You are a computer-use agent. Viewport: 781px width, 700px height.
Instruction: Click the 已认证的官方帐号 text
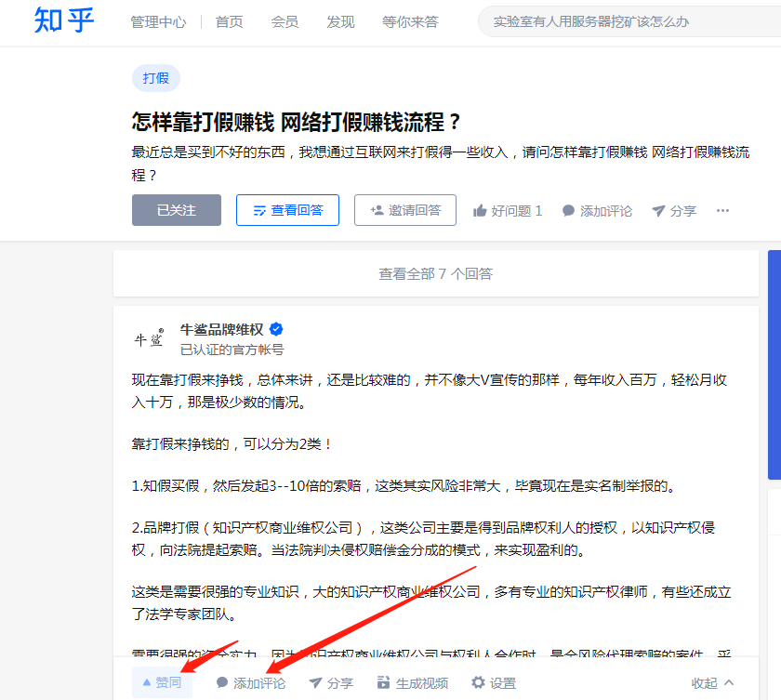(x=232, y=350)
